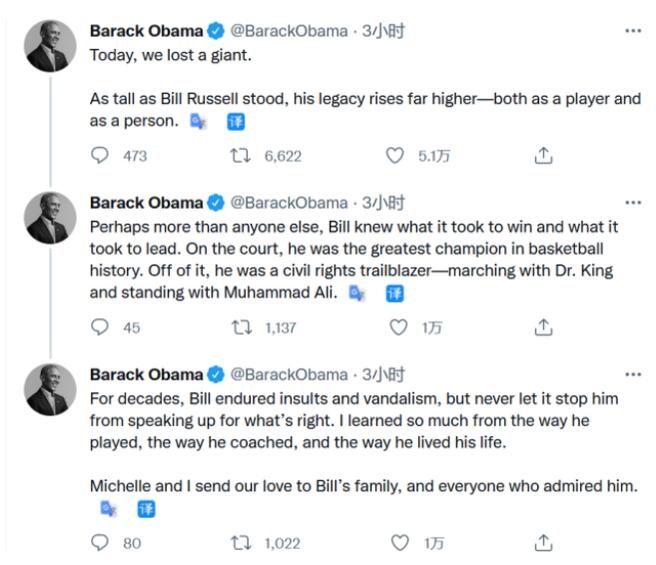
Task: Like the tweet about Bill's family
Action: pos(399,543)
